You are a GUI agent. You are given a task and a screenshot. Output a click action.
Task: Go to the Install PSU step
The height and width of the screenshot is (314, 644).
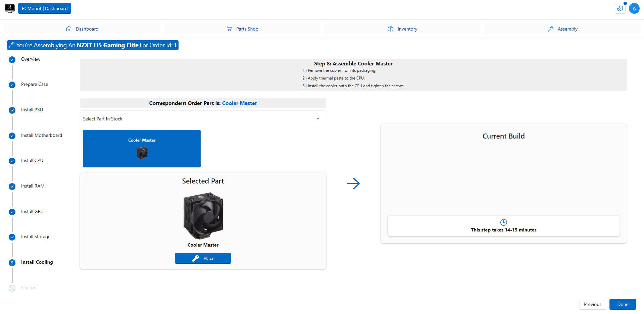(x=32, y=110)
